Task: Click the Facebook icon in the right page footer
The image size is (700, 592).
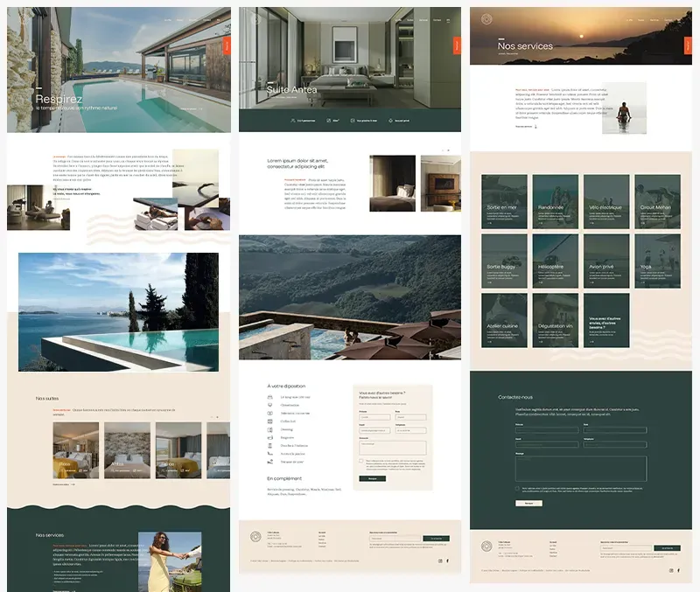Action: tap(680, 570)
